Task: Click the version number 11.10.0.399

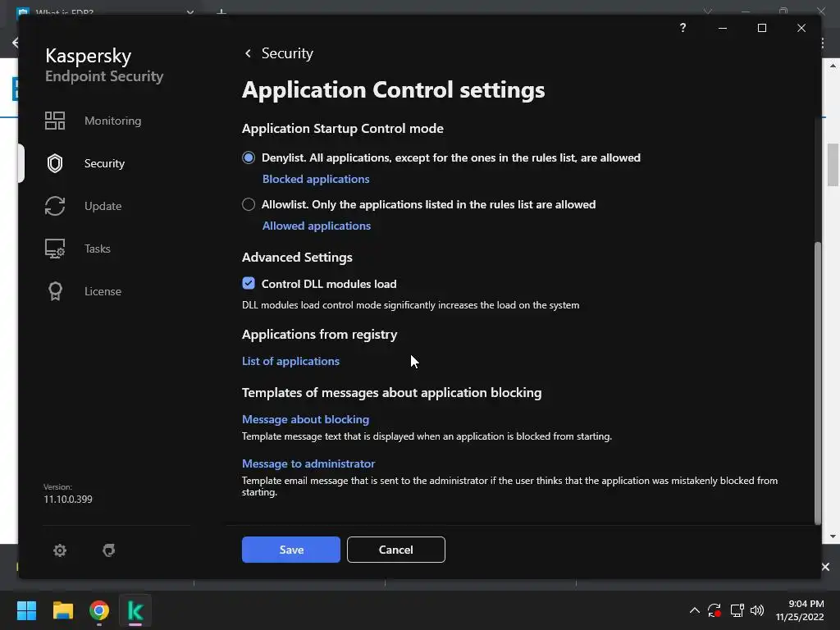Action: tap(68, 500)
